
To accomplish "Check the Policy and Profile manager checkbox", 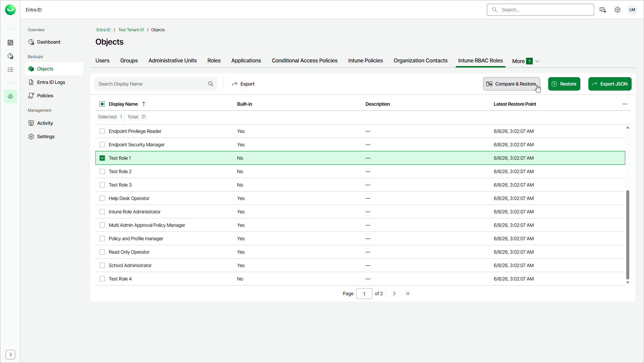I will point(102,239).
